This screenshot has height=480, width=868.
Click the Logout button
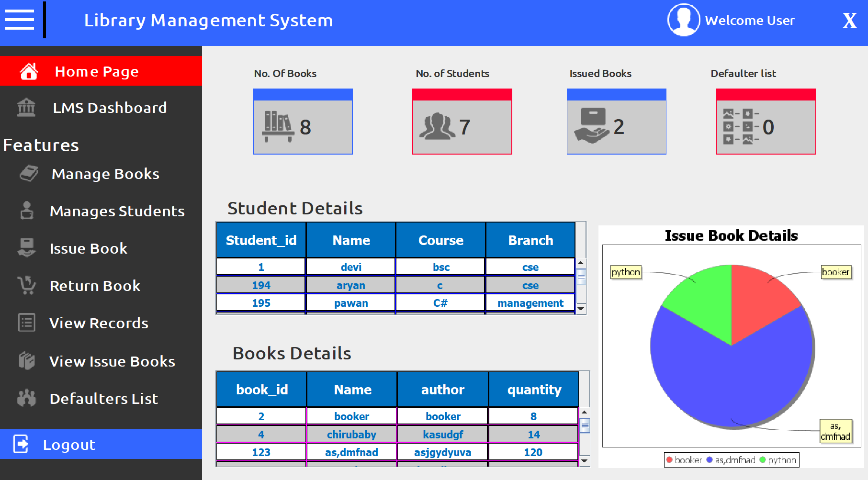(x=68, y=444)
